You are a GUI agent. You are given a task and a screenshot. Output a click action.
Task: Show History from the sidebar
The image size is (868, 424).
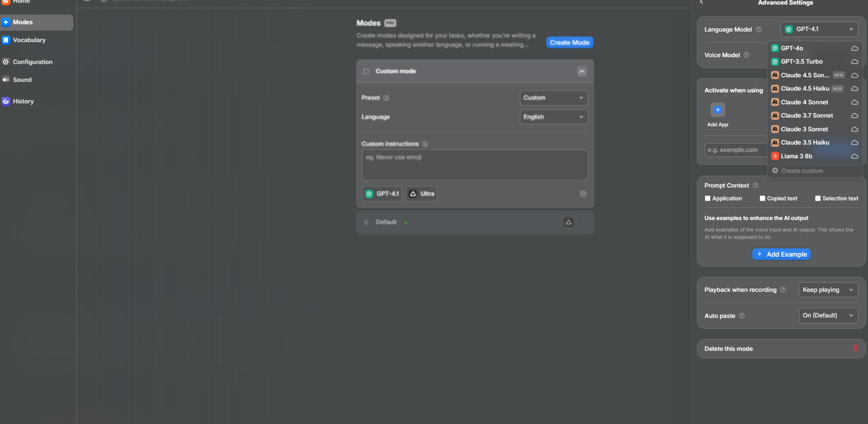tap(37, 101)
